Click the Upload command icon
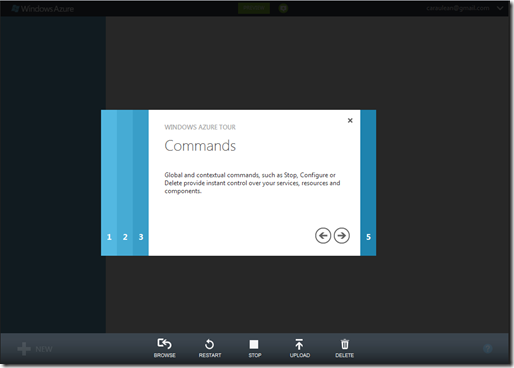 (x=299, y=344)
